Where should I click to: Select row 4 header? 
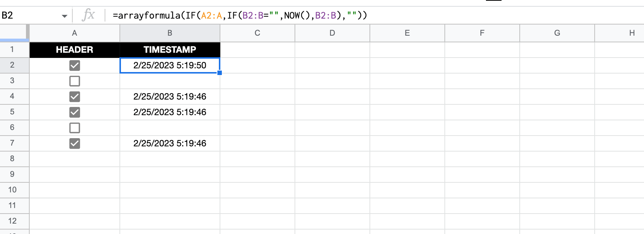tap(14, 97)
